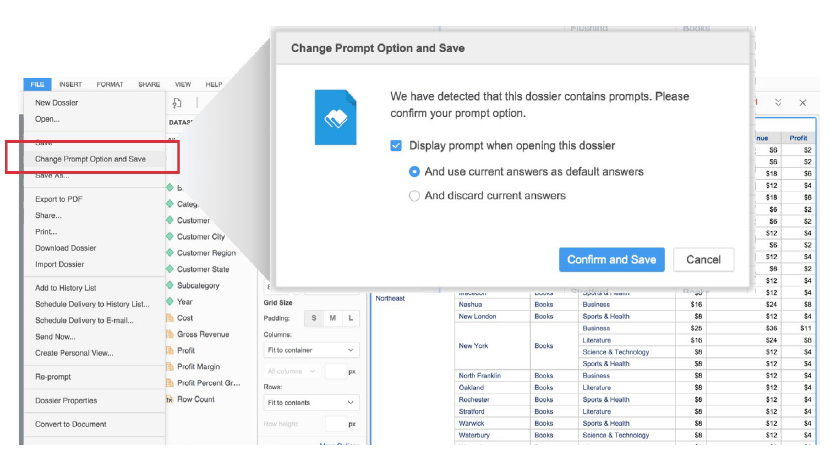Click the Confirm and Save button
Screen dimensions: 832x463
[x=611, y=260]
